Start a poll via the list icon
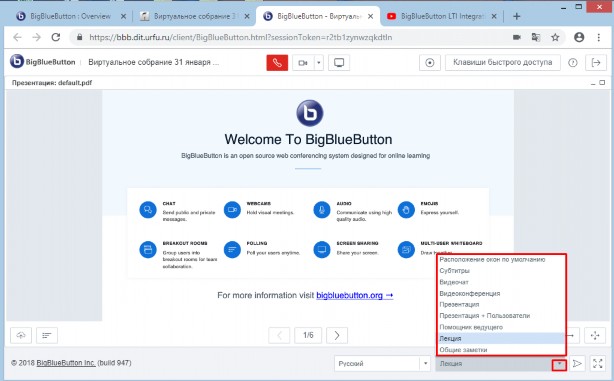Screen dimensions: 614x381 pyautogui.click(x=47, y=335)
